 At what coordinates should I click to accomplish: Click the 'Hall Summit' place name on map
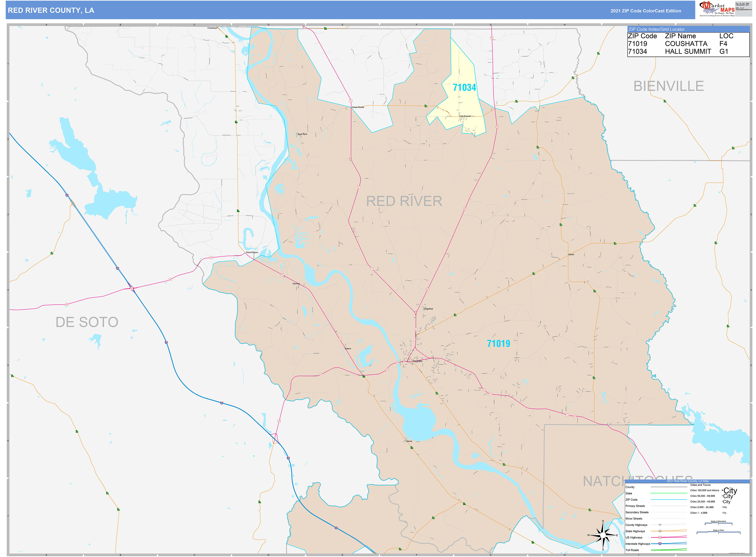tap(465, 116)
